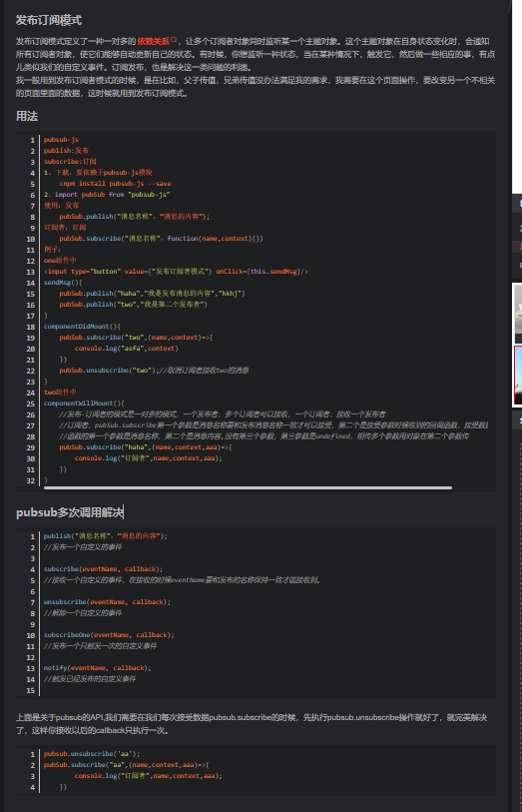Open the red-bordered thumbnail in the sidebar
Image resolution: width=522 pixels, height=812 pixels.
518,375
